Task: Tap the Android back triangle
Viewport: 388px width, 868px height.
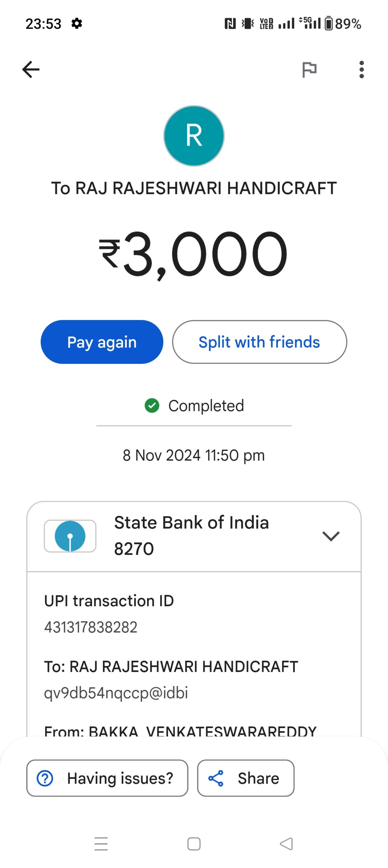Action: (286, 844)
